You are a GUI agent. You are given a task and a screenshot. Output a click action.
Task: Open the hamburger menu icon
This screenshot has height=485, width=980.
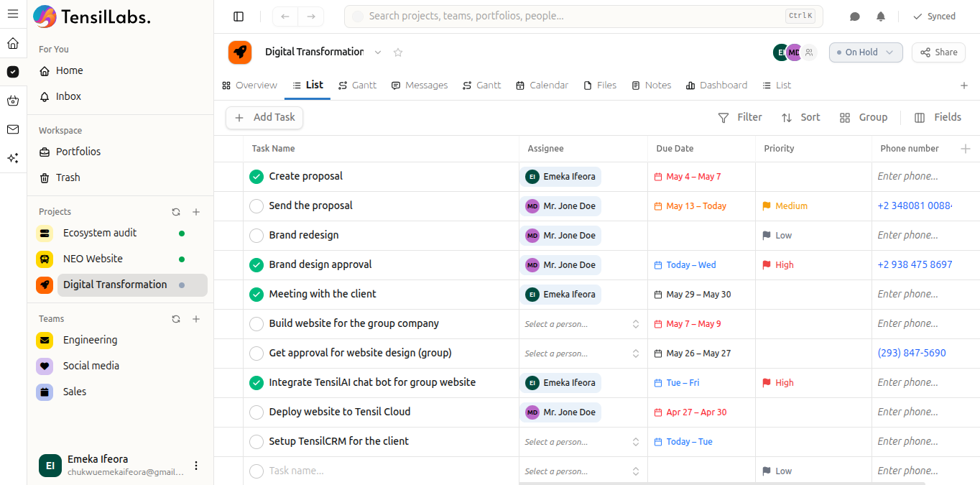point(12,14)
